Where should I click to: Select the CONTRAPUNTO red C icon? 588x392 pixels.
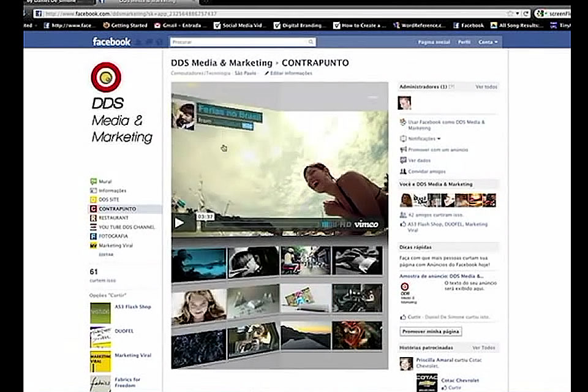tap(93, 209)
